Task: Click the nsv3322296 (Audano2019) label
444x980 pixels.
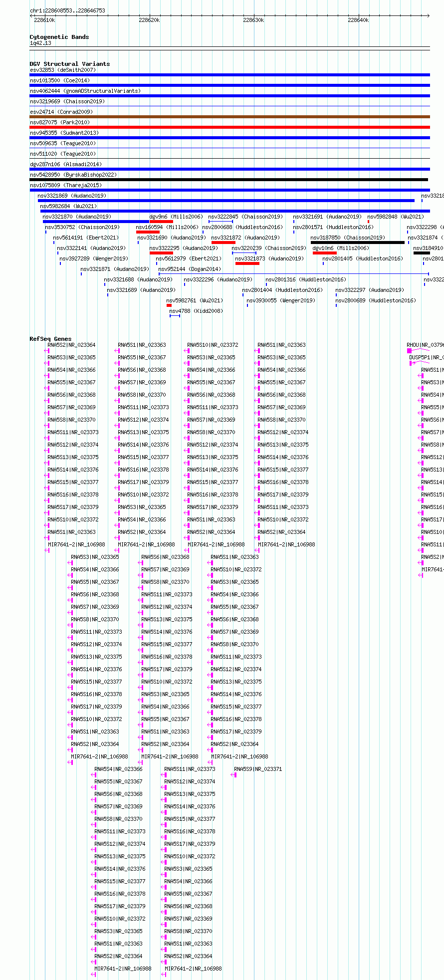Action: 218,279
